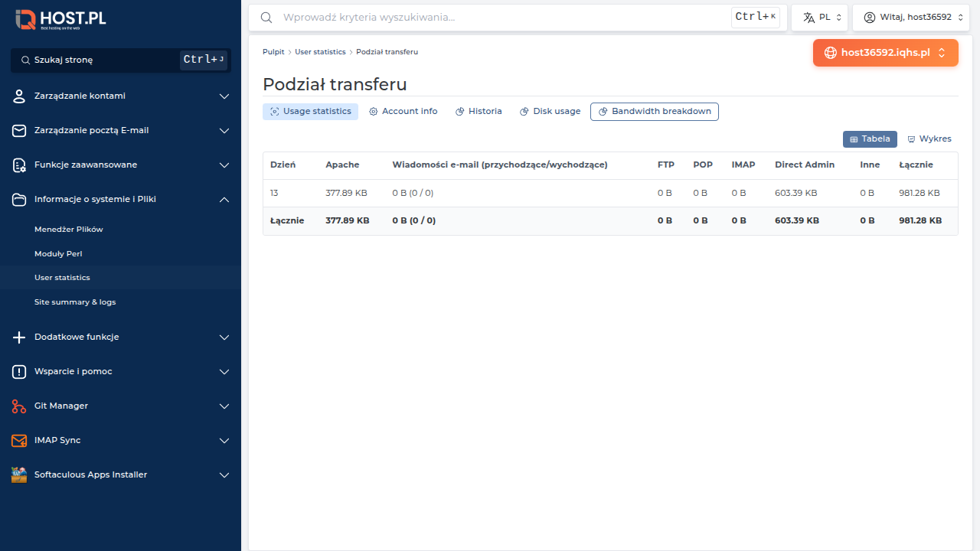Open the Witaj, host36592 user menu
The width and height of the screenshot is (980, 551).
pyautogui.click(x=912, y=17)
